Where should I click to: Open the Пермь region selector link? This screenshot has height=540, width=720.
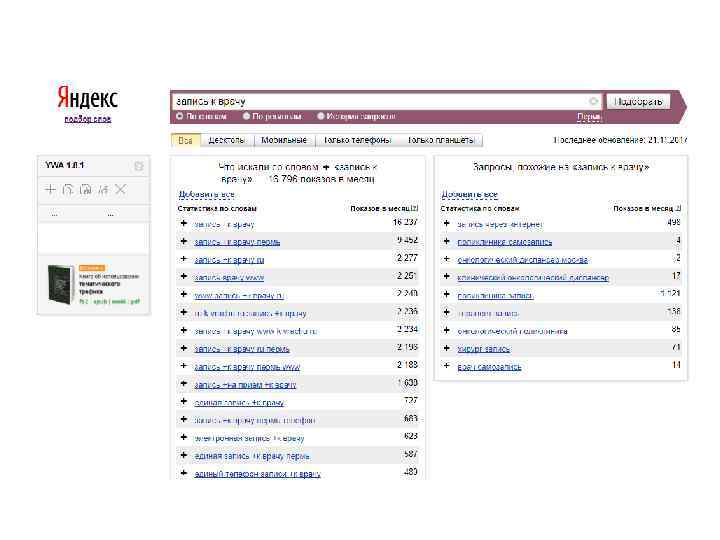[x=589, y=117]
